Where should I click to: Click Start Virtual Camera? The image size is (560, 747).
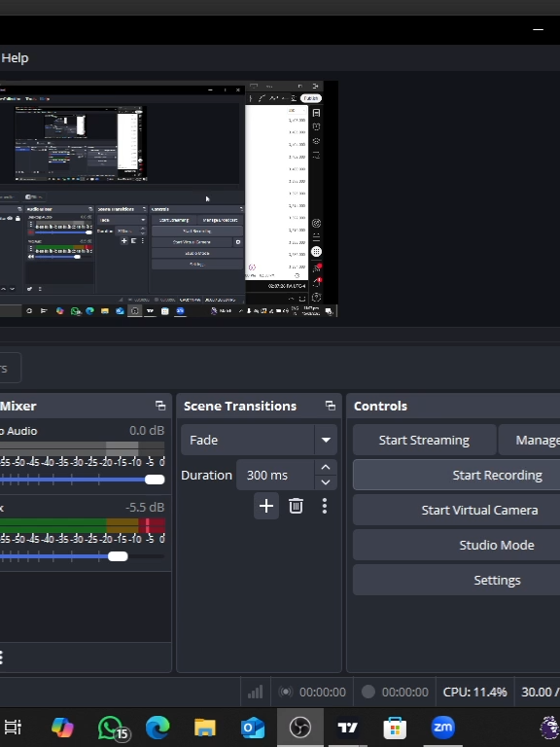456,510
